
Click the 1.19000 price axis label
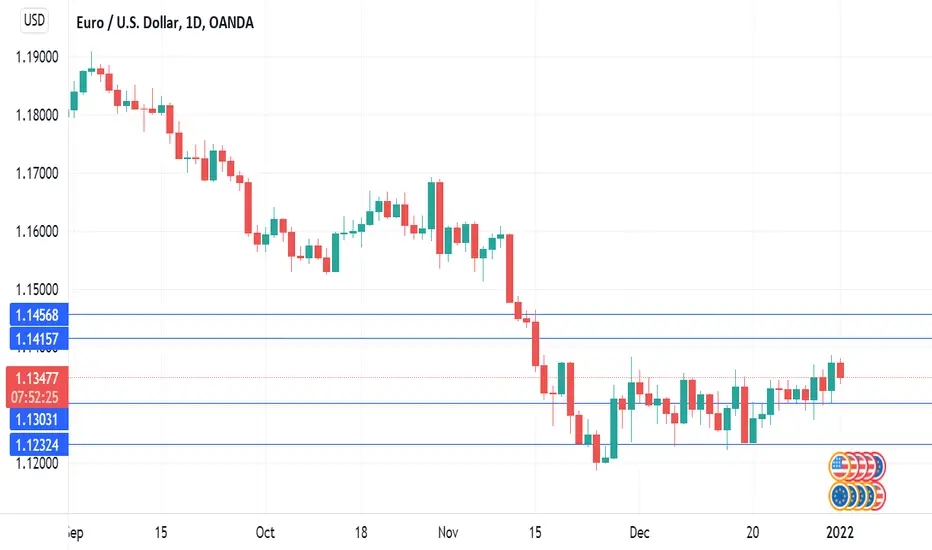(x=37, y=57)
